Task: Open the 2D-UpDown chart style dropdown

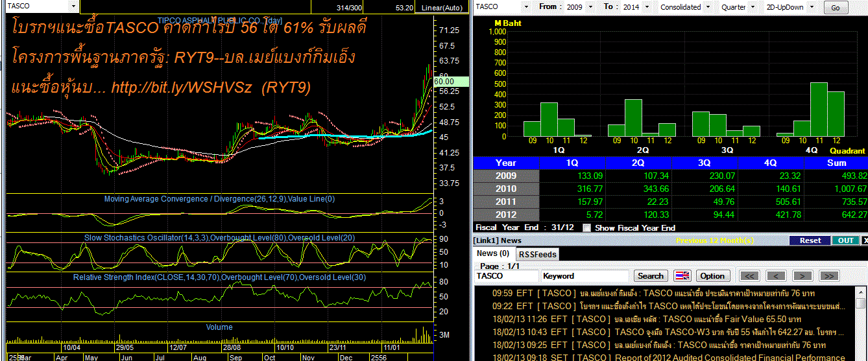Action: 813,7
